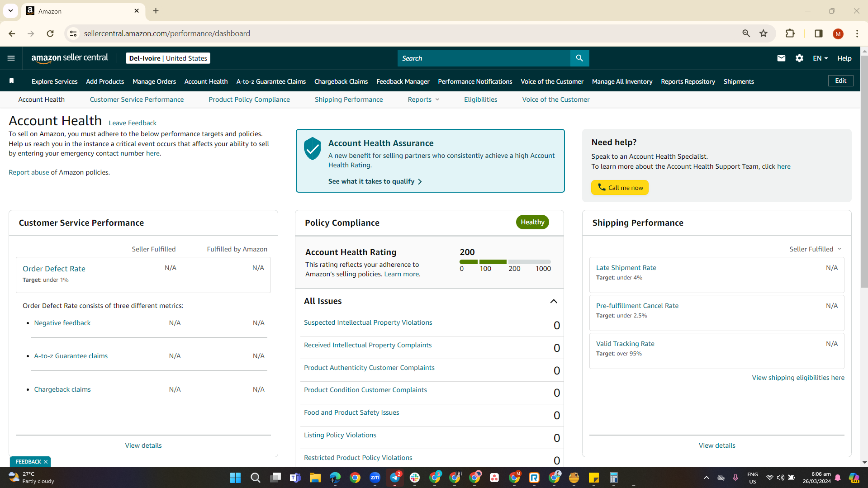Click the Help link in the header
This screenshot has width=868, height=488.
844,58
